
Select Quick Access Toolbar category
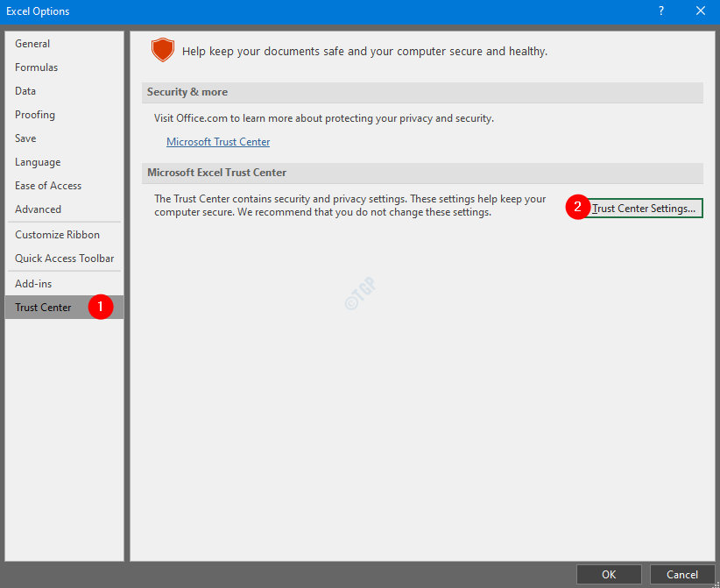click(64, 259)
